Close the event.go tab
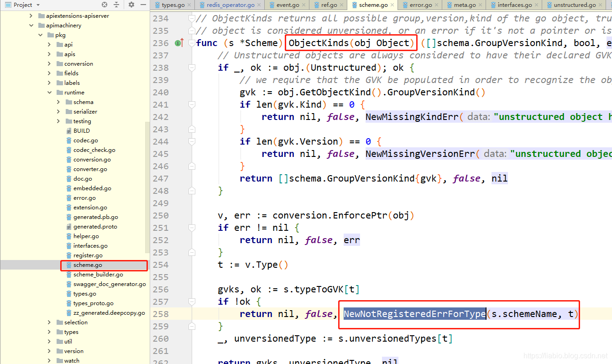The height and width of the screenshot is (364, 612). click(303, 5)
